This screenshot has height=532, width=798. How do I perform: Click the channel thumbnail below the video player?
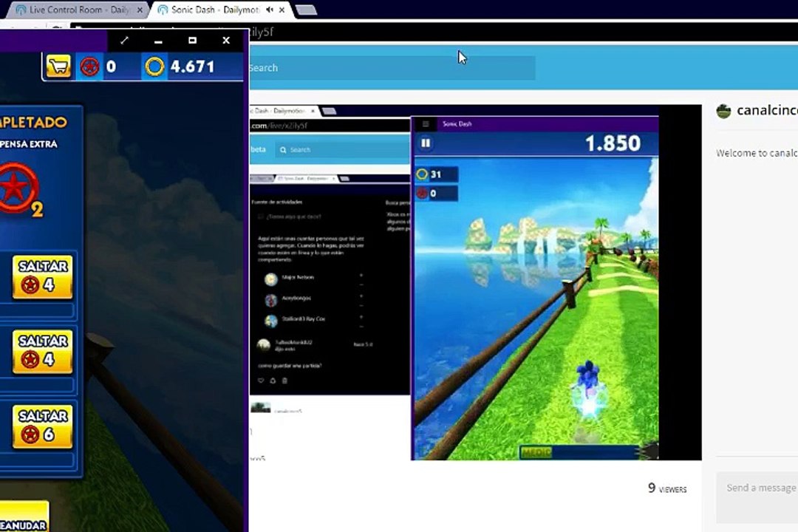click(261, 408)
